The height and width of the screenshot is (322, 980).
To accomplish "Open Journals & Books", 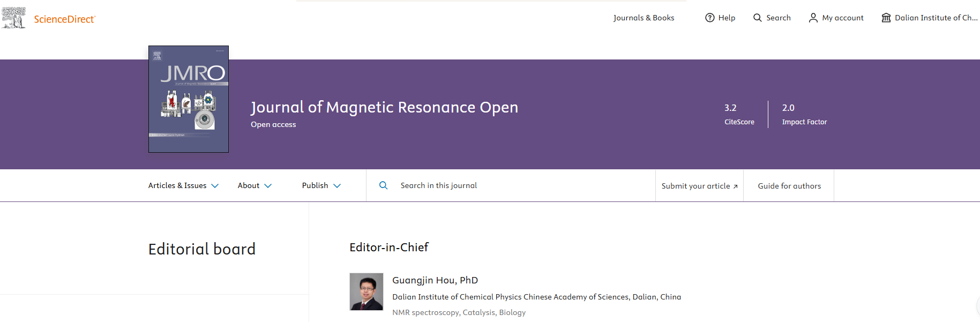I will (644, 18).
